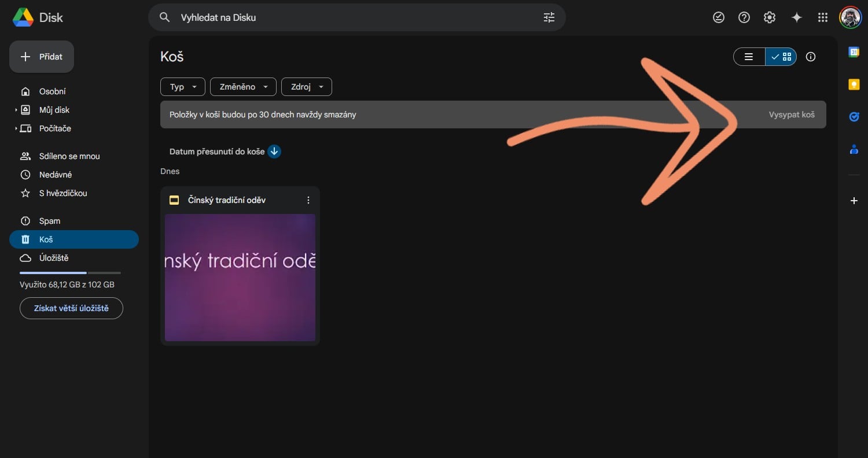
Task: Open Google Tasks in side panel
Action: coord(854,117)
